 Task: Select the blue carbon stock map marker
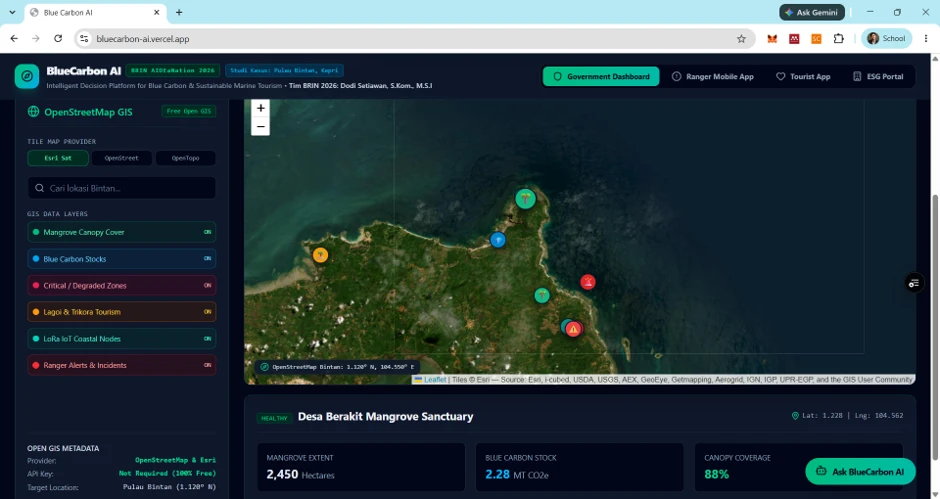[498, 240]
